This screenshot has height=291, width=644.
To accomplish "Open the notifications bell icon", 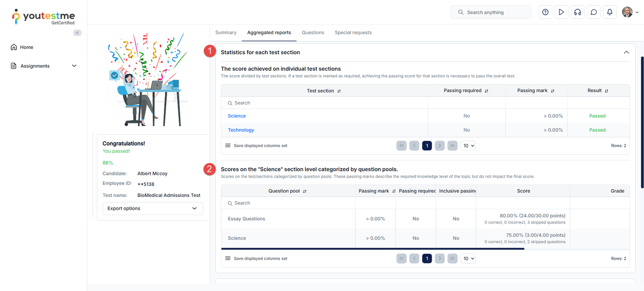I will (610, 12).
